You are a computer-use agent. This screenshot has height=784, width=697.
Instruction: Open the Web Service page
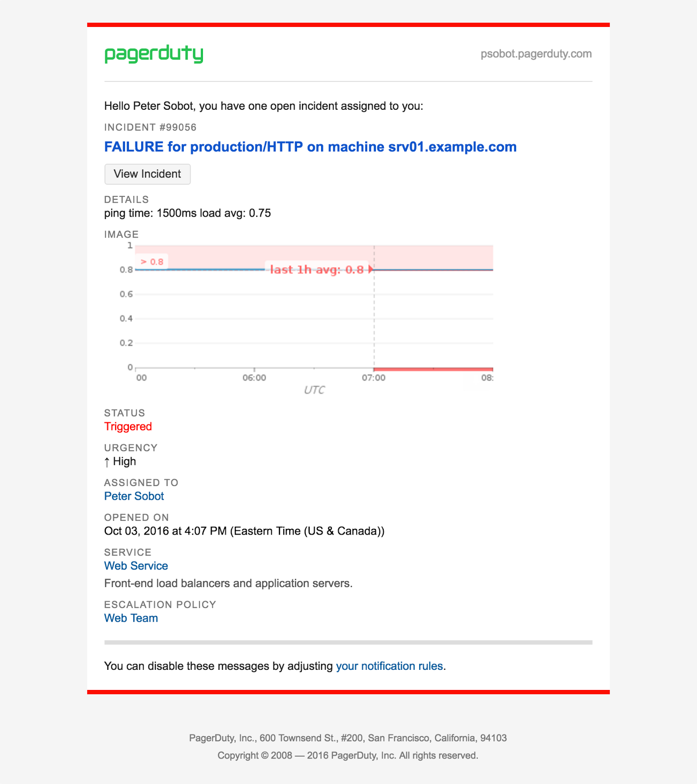point(136,565)
